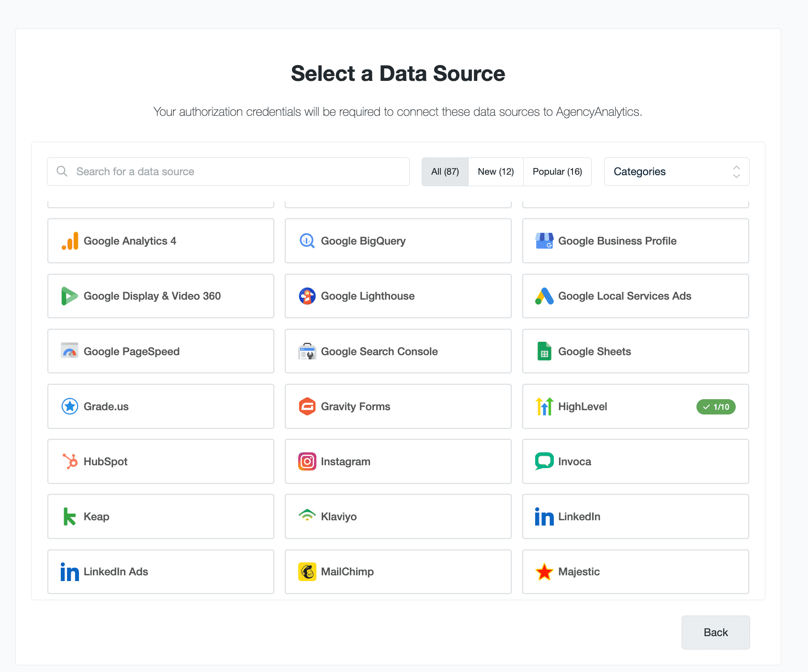Choose the LinkedIn Ads data source
This screenshot has width=808, height=672.
[x=160, y=571]
